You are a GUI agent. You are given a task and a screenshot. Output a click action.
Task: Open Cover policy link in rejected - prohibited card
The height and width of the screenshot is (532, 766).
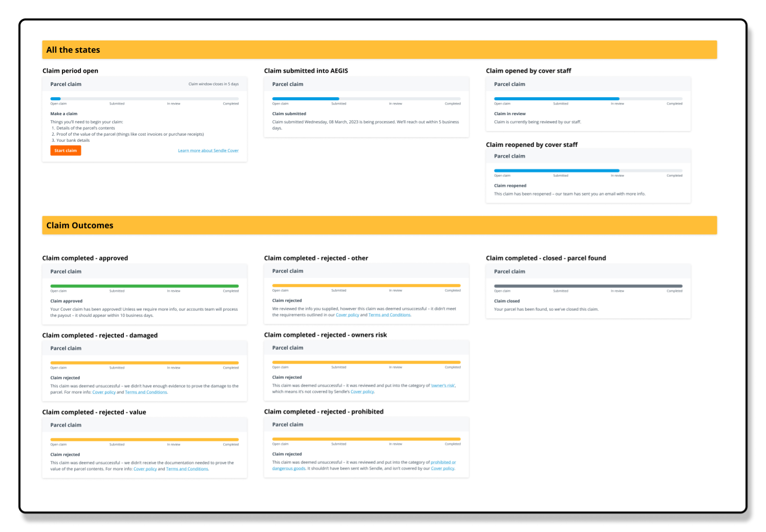[x=442, y=469]
